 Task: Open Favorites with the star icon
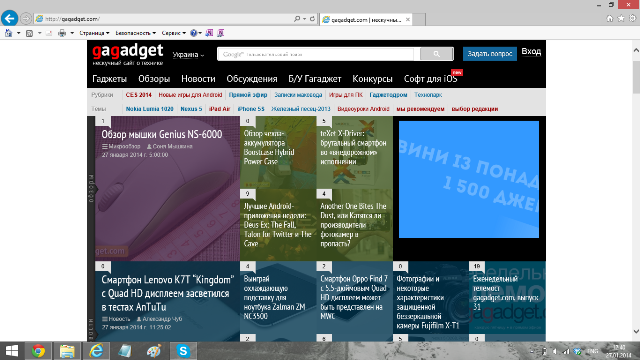[621, 18]
